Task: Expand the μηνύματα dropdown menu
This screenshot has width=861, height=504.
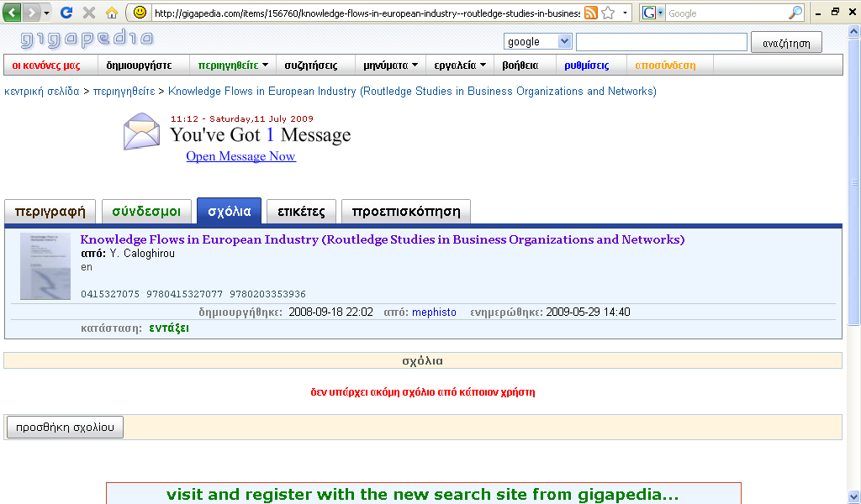Action: point(390,66)
